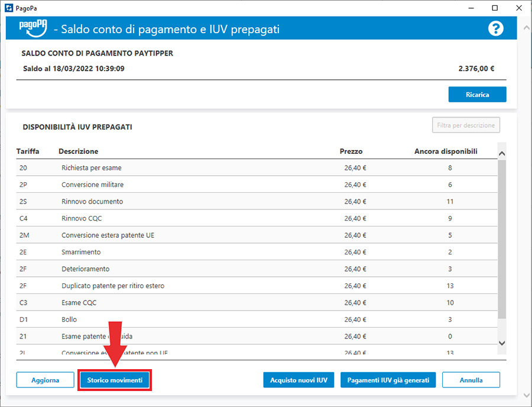The width and height of the screenshot is (532, 407).
Task: Open the help question mark icon
Action: pyautogui.click(x=495, y=28)
